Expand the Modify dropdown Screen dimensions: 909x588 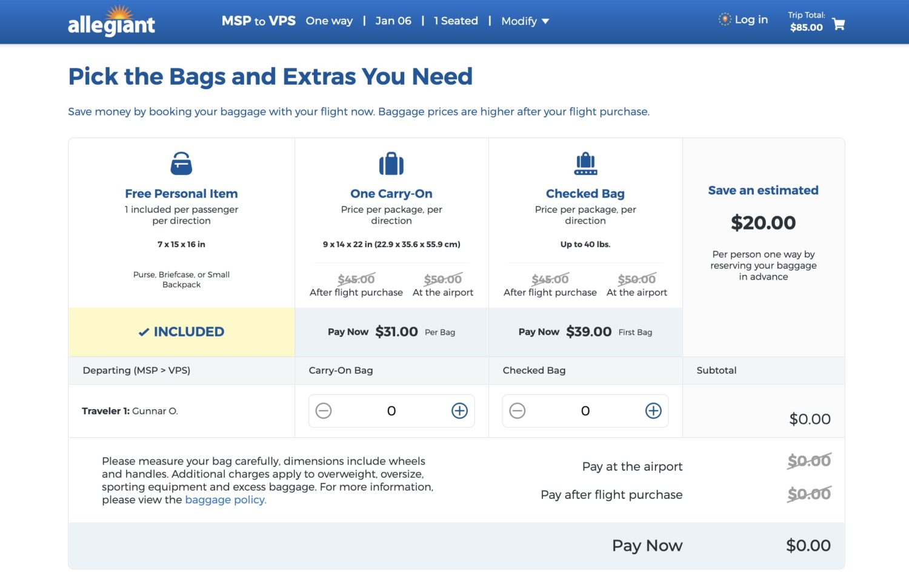click(x=525, y=21)
